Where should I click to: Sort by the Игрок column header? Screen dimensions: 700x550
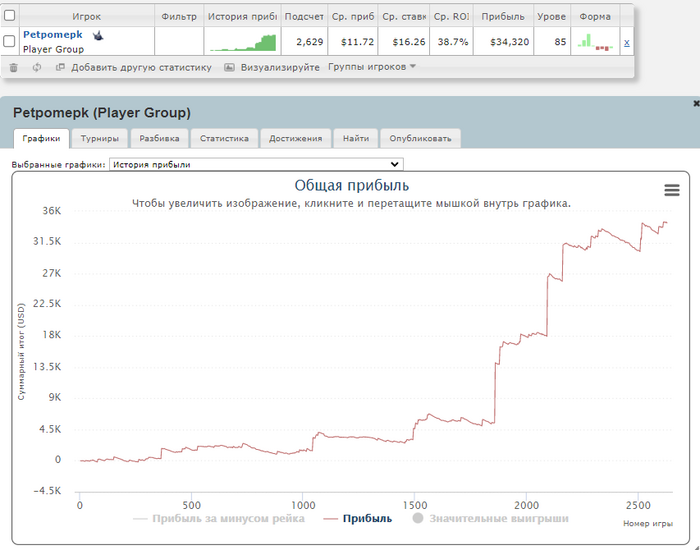pyautogui.click(x=87, y=17)
